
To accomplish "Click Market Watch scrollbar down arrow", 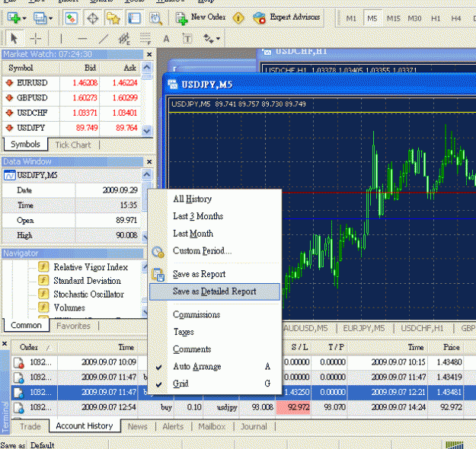I will click(147, 131).
